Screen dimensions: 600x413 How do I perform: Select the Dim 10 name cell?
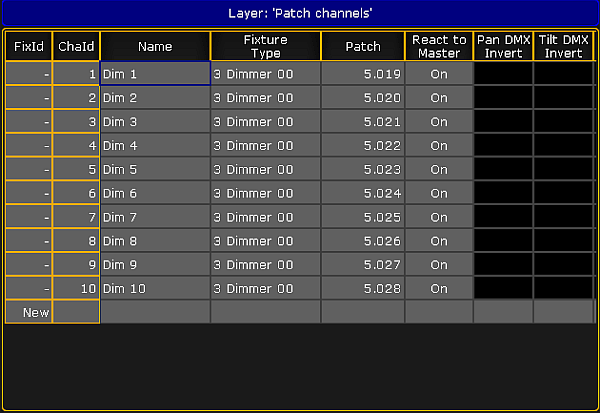[x=155, y=288]
